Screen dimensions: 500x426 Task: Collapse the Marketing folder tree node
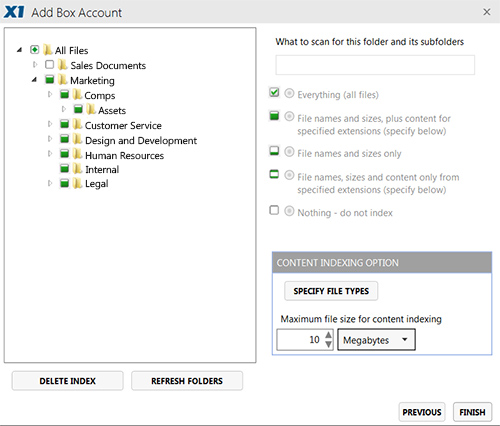click(34, 80)
